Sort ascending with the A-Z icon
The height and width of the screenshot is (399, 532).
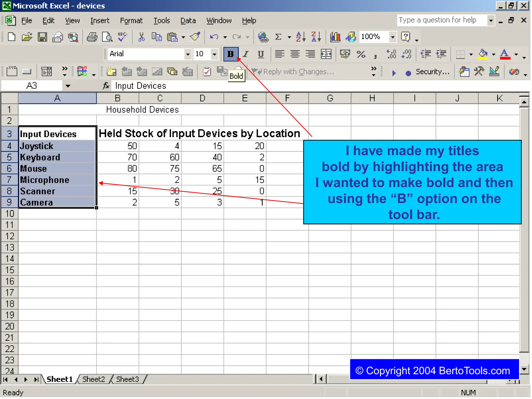click(x=301, y=37)
